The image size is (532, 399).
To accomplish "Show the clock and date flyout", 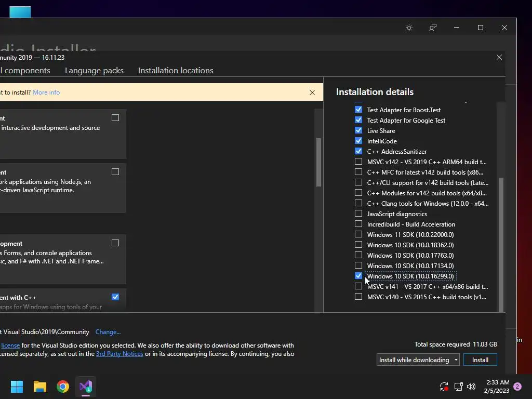I will [x=497, y=387].
